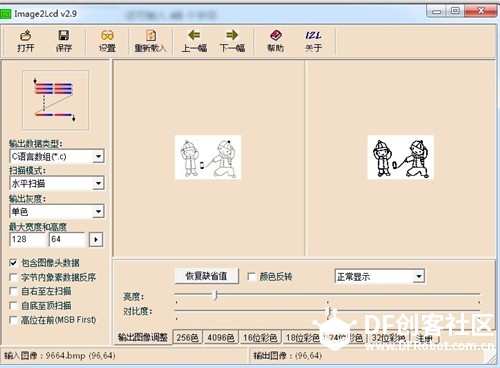Open the 输出数据类型 C语言数组 dropdown
Image resolution: width=500 pixels, height=368 pixels.
coord(98,156)
